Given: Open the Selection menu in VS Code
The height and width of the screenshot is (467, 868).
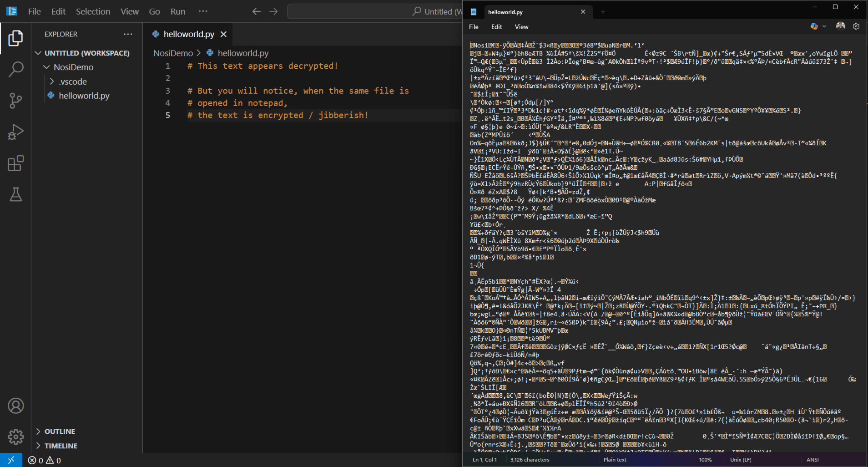Looking at the screenshot, I should pyautogui.click(x=93, y=11).
